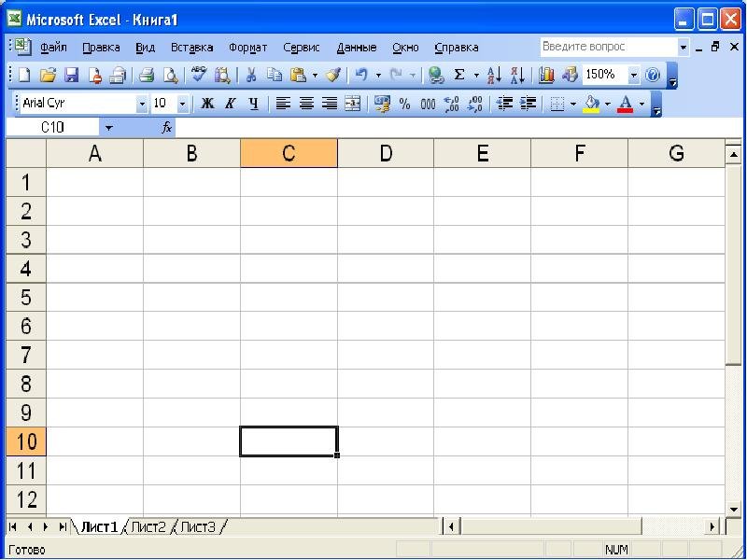Toggle bold formatting (Ж)
This screenshot has width=747, height=560.
pos(208,104)
